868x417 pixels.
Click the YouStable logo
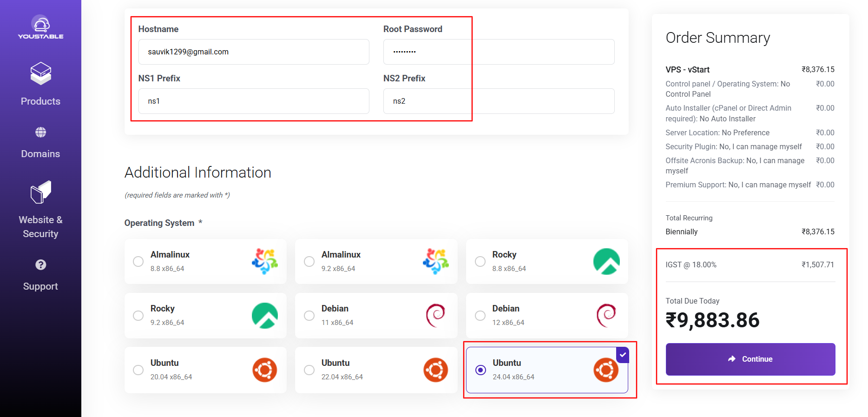[40, 27]
